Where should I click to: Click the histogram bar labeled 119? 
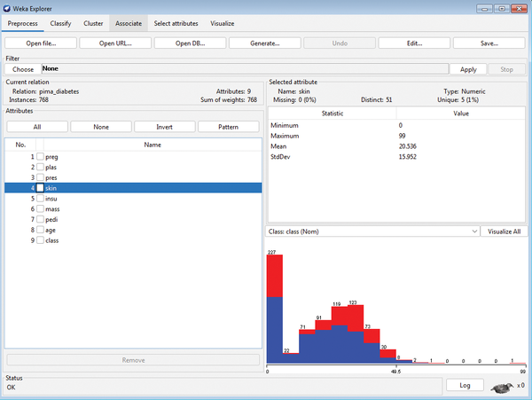click(x=340, y=335)
